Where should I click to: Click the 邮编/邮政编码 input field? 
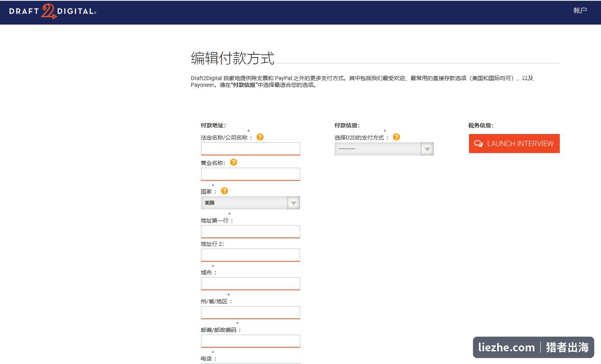pos(251,341)
